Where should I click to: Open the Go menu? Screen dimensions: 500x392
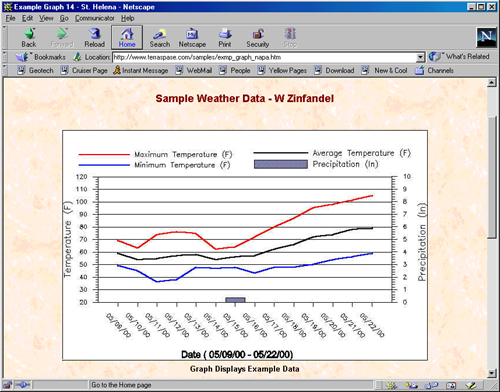point(64,18)
